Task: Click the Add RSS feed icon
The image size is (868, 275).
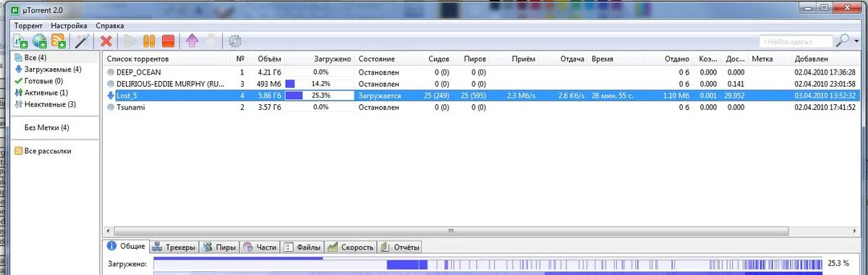Action: click(x=59, y=42)
